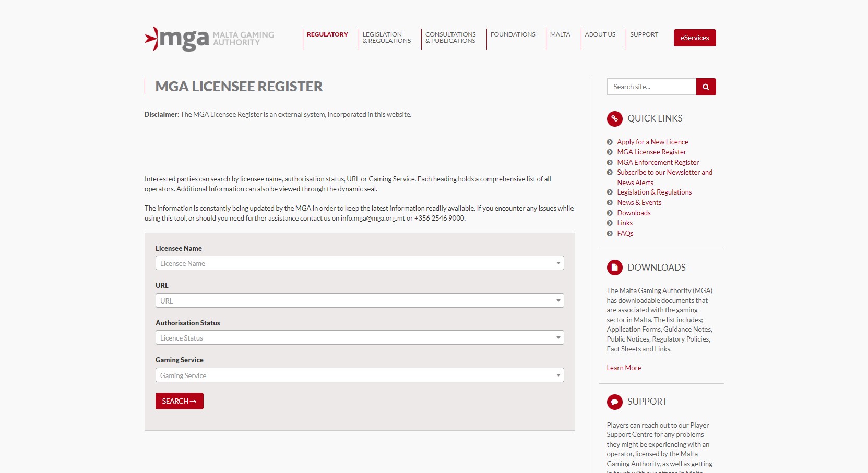868x473 pixels.
Task: Open Downloads quick link
Action: click(634, 213)
